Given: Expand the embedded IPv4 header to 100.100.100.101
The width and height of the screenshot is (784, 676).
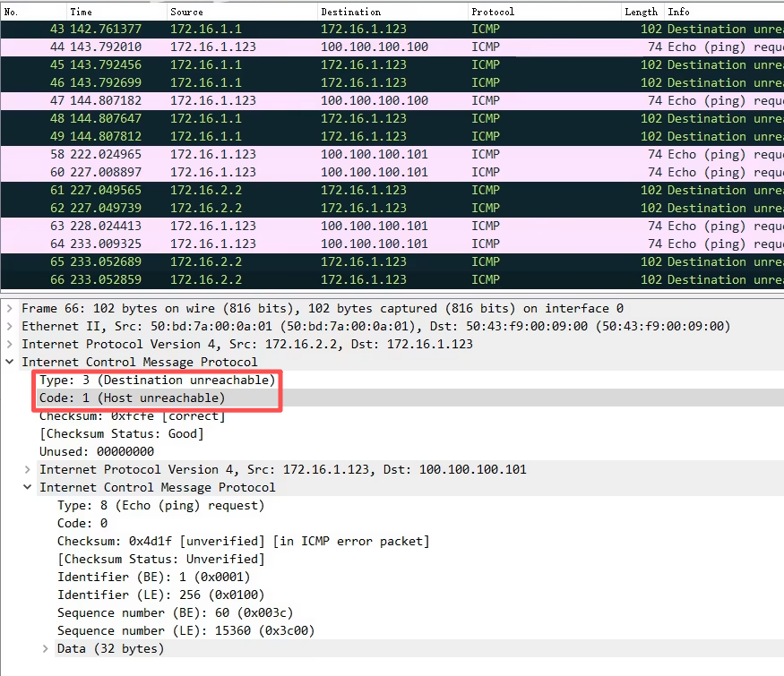Looking at the screenshot, I should (x=28, y=469).
